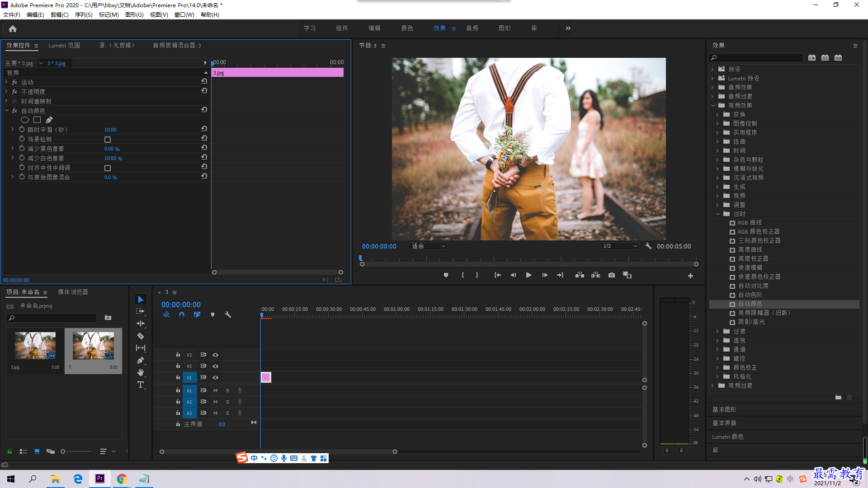The image size is (868, 488).
Task: Toggle 自动颜色 fx effect on/off
Action: (x=14, y=111)
